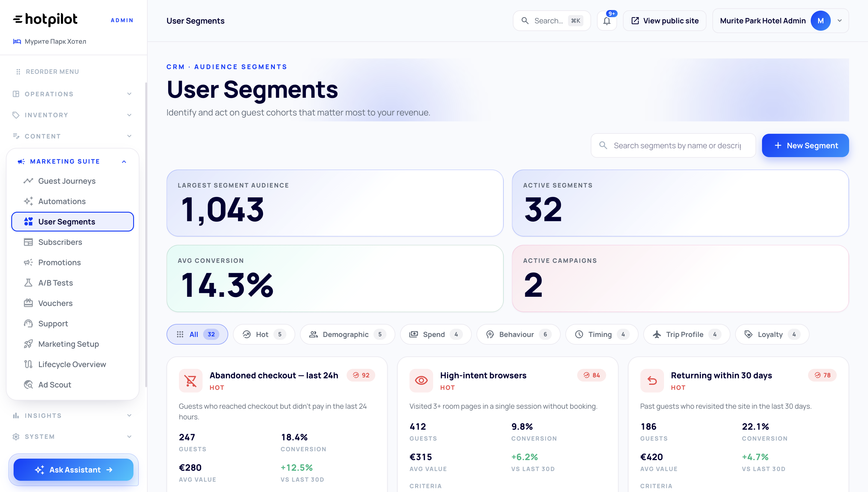Click the magnifier icon in top search

525,21
